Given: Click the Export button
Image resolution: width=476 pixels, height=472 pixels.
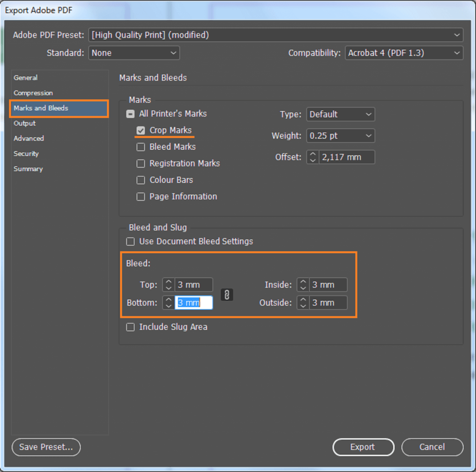Looking at the screenshot, I should click(x=363, y=447).
